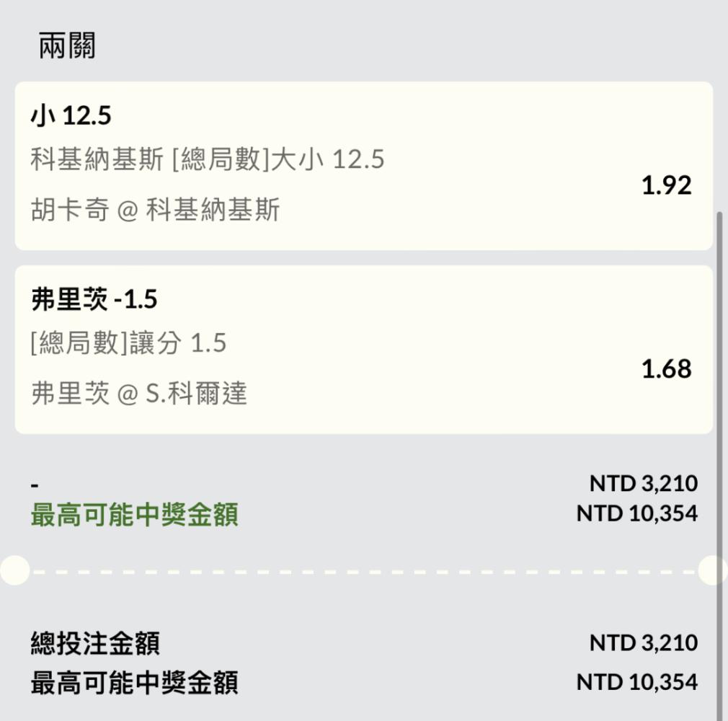This screenshot has width=728, height=721.
Task: Click the [總局數]讓分 1.5 market line
Action: click(x=128, y=343)
